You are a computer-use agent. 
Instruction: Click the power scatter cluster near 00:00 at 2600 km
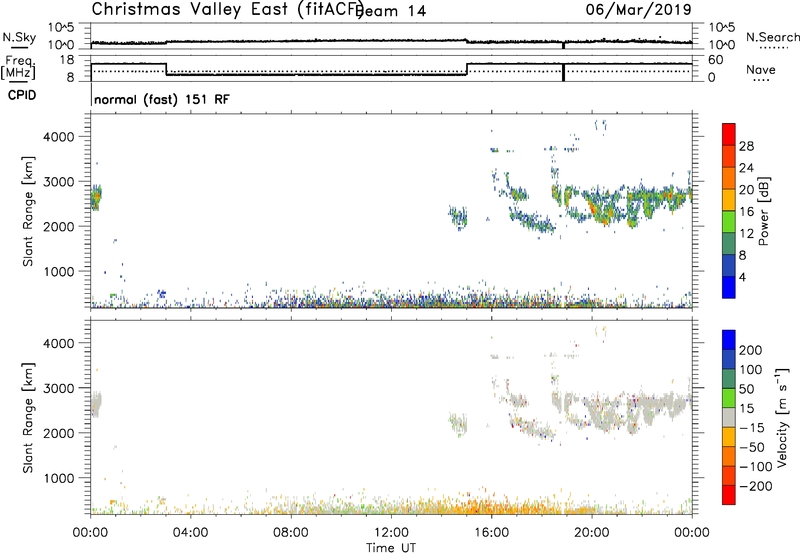coord(96,197)
